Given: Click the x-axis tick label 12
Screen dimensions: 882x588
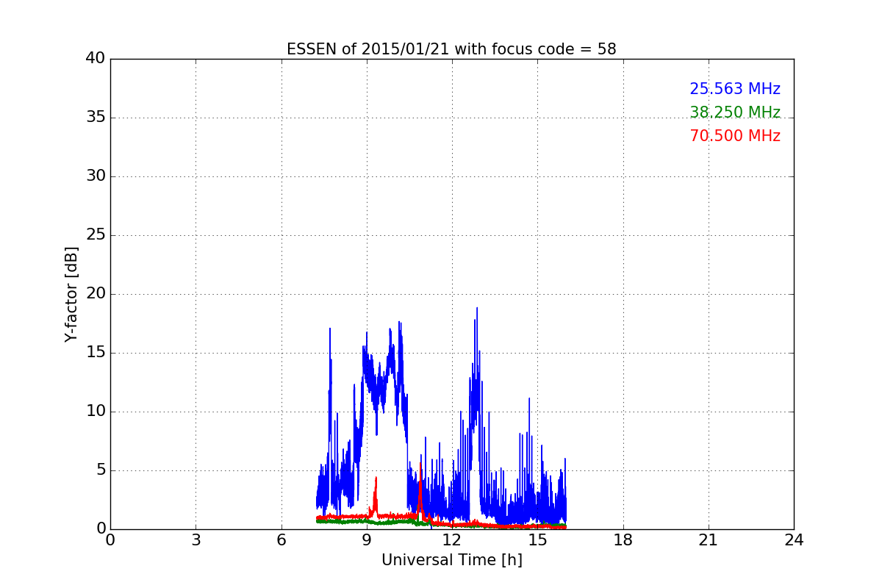Looking at the screenshot, I should (452, 540).
